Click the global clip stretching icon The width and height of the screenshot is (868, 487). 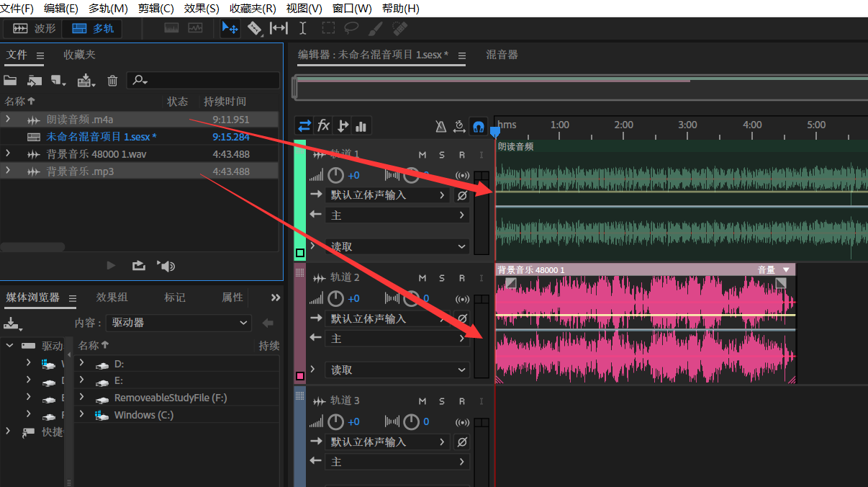[x=460, y=127]
